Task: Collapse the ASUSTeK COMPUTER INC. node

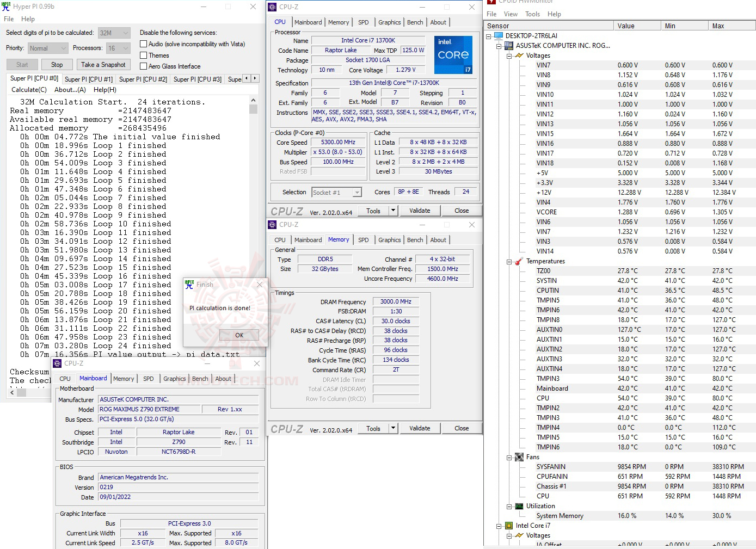Action: (x=499, y=46)
